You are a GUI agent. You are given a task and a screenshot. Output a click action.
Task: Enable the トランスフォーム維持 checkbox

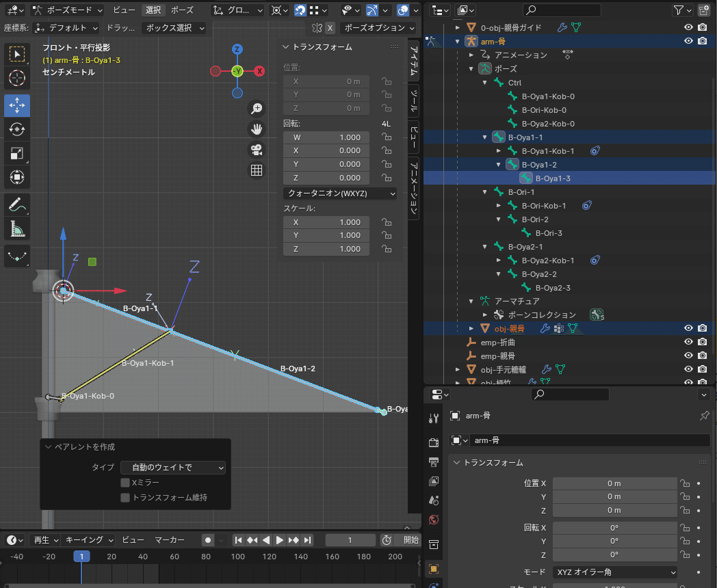[125, 498]
